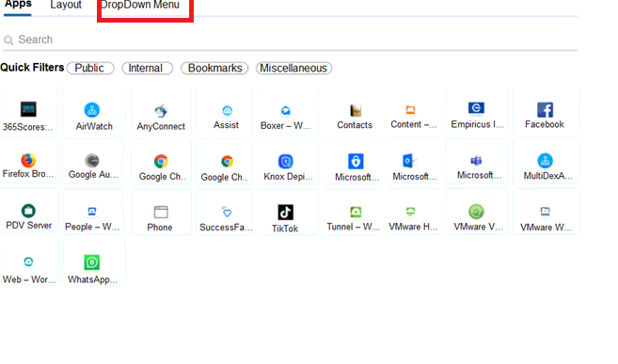The width and height of the screenshot is (618, 364).
Task: Open the AnyConnect app
Action: 161,111
